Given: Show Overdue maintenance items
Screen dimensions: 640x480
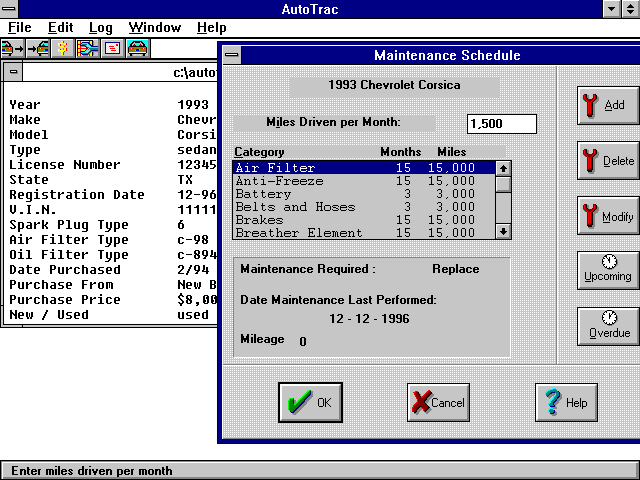Looking at the screenshot, I should [608, 325].
